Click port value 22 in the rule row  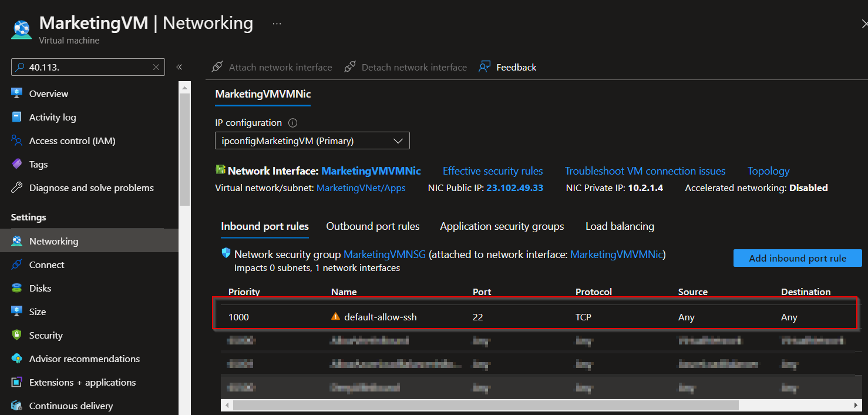(x=477, y=317)
